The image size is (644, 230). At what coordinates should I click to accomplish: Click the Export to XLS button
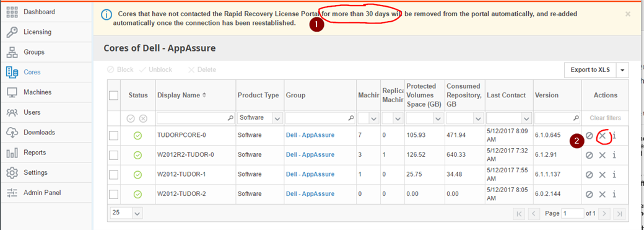click(590, 70)
